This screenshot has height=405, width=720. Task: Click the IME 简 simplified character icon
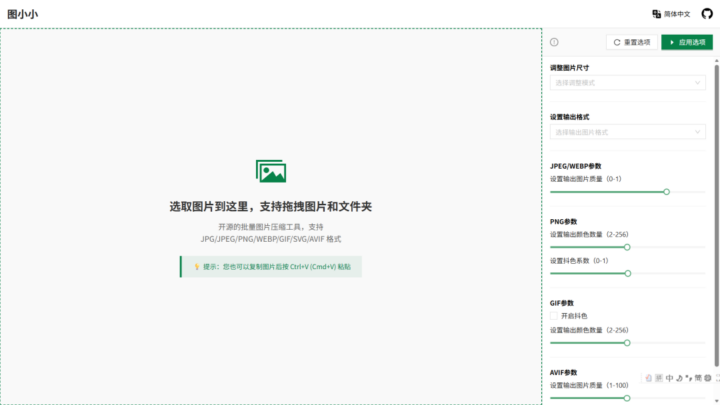tap(698, 378)
